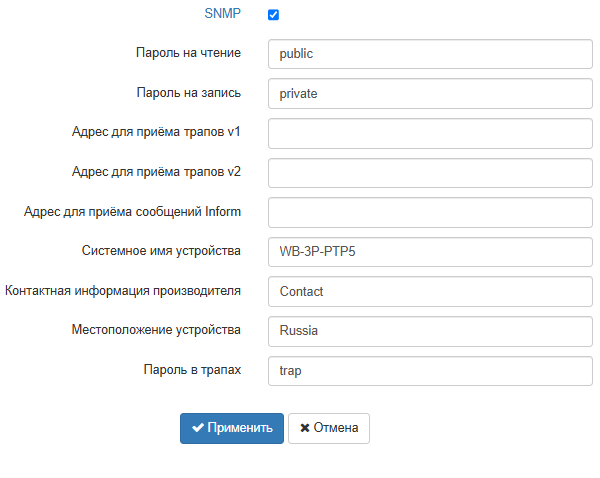
Task: Focus the field containing "public"
Action: coord(431,54)
